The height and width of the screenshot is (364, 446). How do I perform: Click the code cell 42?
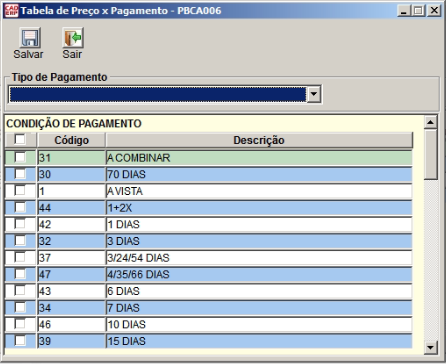coord(71,224)
